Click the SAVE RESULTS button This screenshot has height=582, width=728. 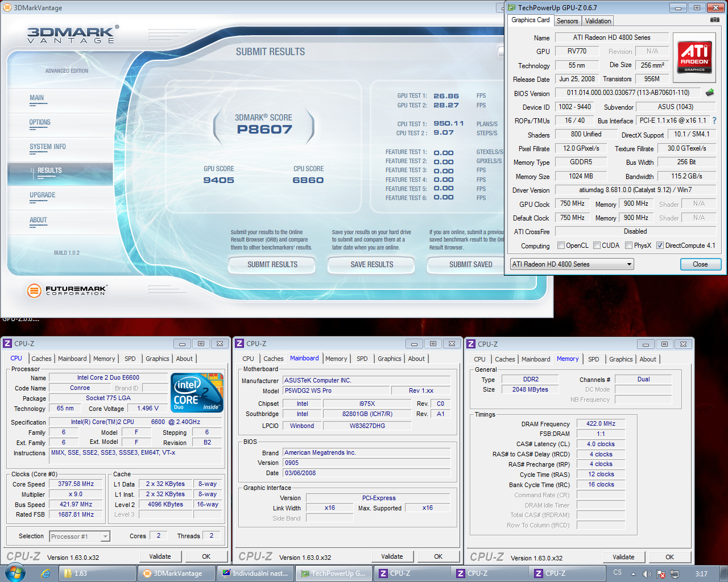pyautogui.click(x=372, y=264)
